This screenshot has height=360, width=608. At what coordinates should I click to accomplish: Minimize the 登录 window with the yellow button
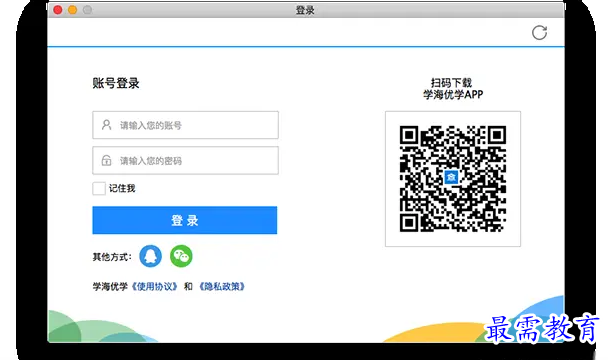point(73,10)
